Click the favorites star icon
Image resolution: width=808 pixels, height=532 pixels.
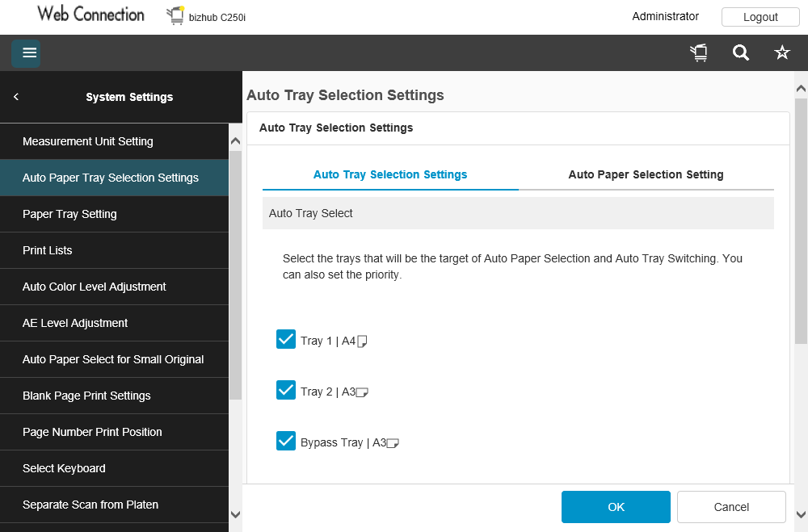tap(782, 53)
